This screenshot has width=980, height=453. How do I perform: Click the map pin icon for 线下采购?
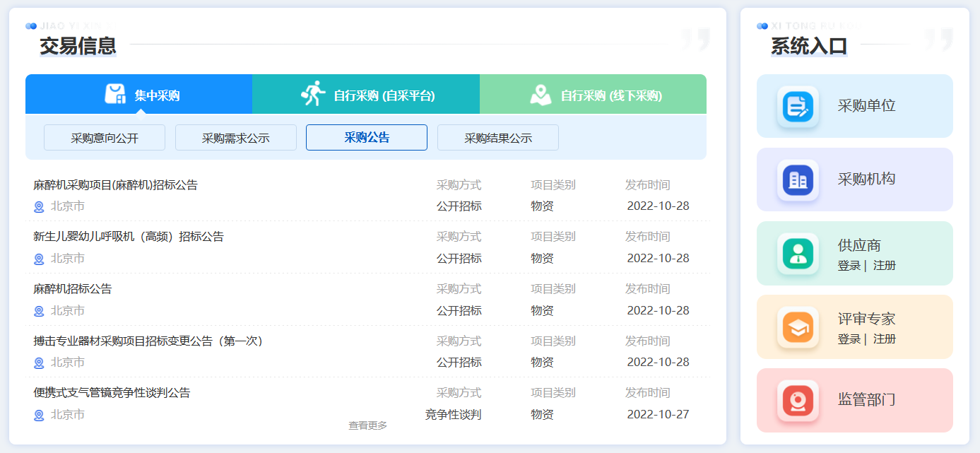[x=541, y=95]
